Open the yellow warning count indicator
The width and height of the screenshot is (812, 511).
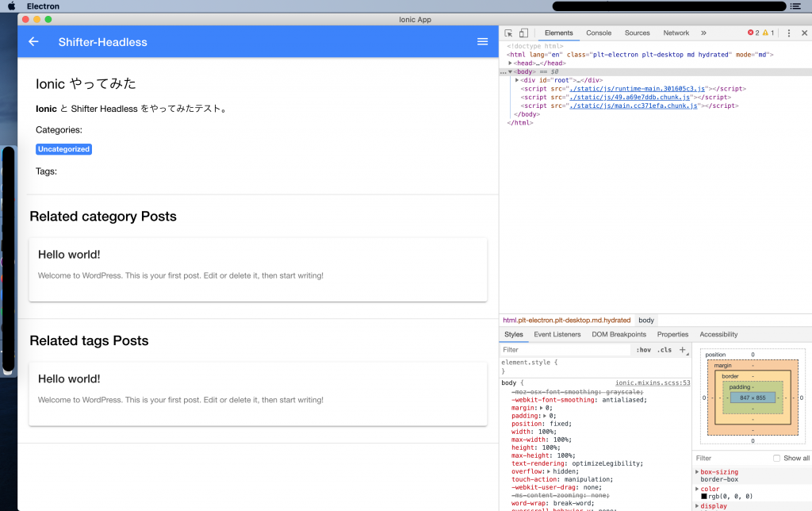(x=768, y=33)
